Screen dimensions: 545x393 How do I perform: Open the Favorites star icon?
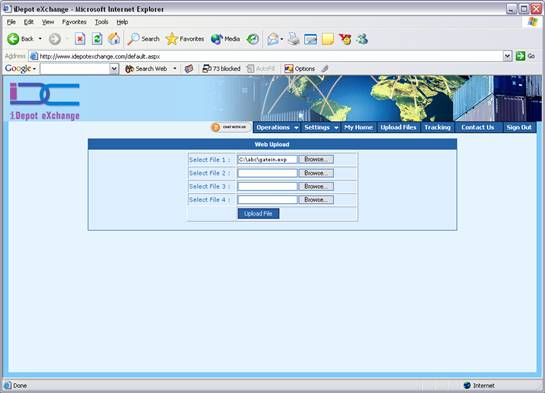point(172,39)
